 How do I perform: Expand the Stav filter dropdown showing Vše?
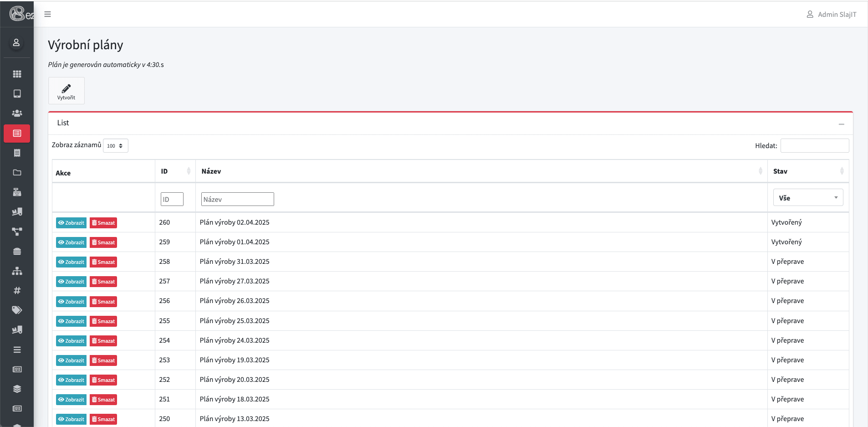807,198
